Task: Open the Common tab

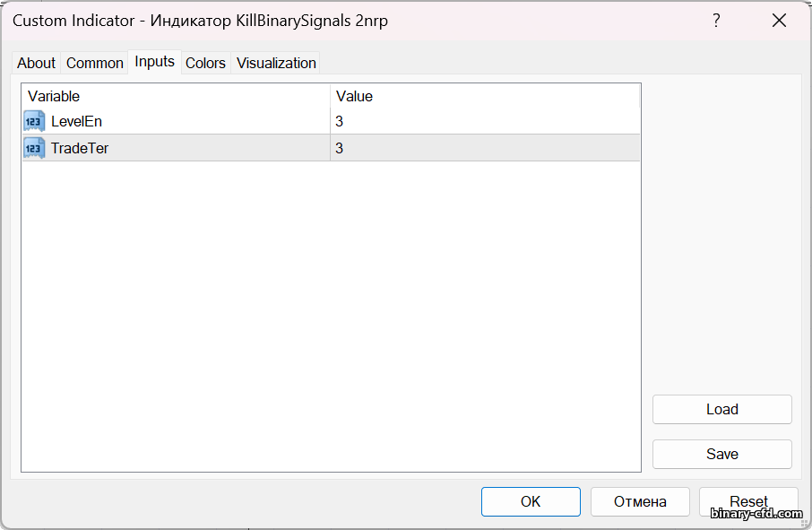Action: [x=95, y=63]
